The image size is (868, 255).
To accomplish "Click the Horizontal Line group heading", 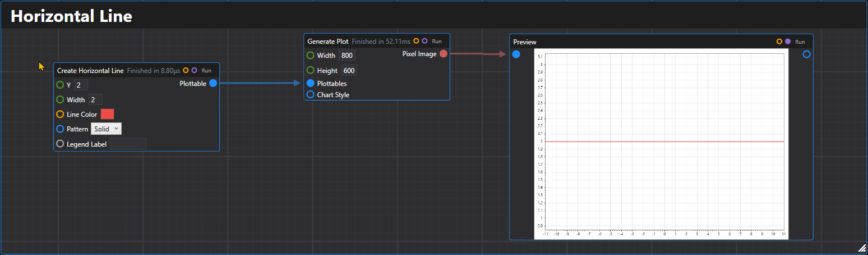I will point(72,16).
